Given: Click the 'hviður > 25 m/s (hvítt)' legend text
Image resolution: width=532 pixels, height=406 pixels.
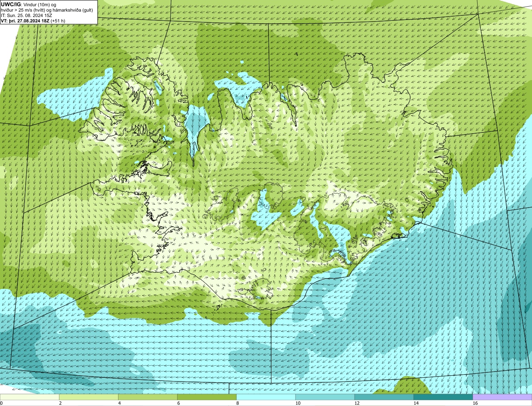Looking at the screenshot, I should [24, 10].
